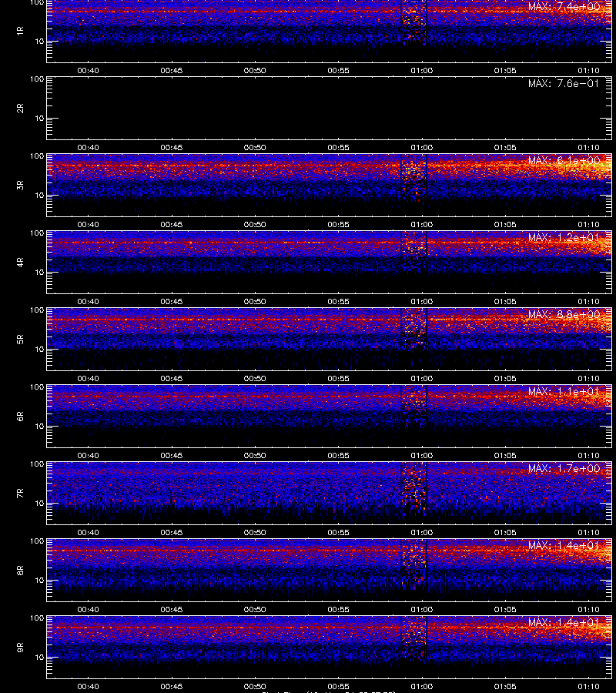
Task: Click the 01:00 tick label below panel 5R
Action: coord(421,379)
